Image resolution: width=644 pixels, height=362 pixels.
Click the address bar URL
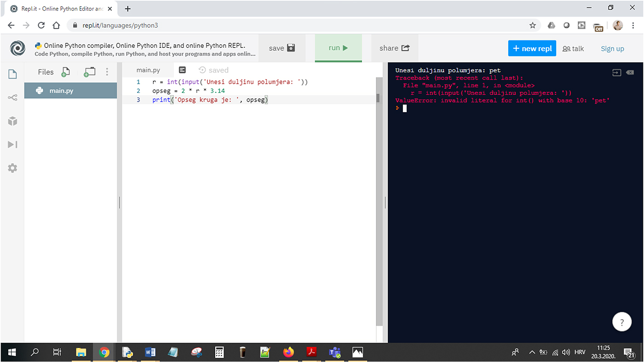click(x=120, y=25)
